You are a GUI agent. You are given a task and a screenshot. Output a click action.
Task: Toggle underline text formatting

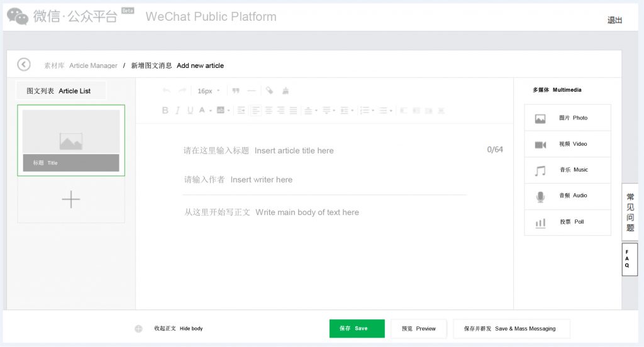pos(190,111)
